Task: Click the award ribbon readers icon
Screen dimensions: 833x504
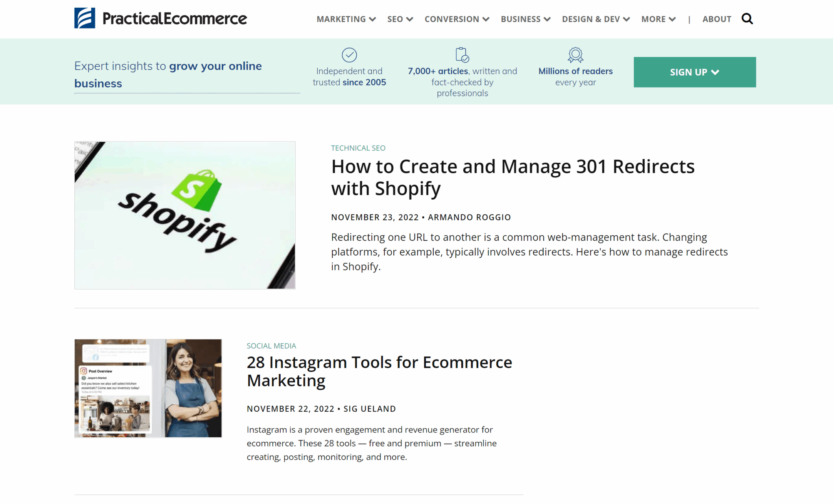Action: pos(576,55)
